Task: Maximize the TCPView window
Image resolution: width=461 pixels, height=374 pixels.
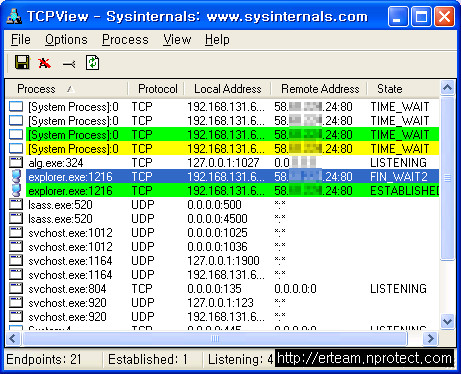Action: pyautogui.click(x=421, y=16)
